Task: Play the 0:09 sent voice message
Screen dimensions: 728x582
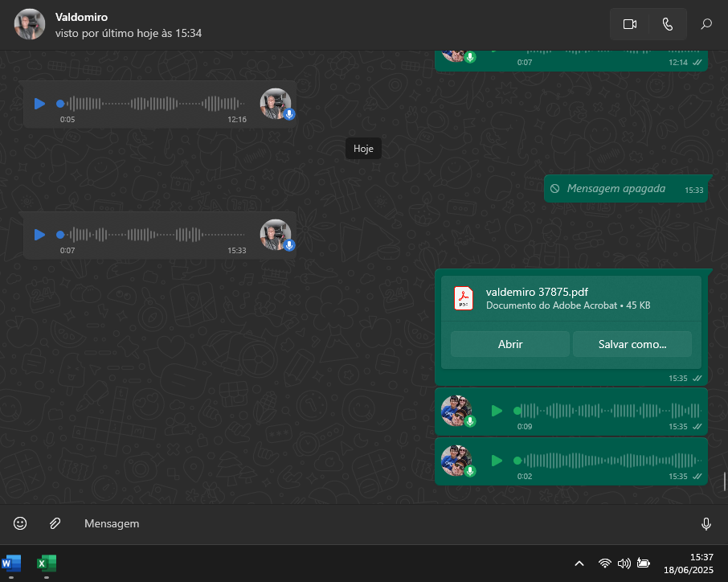Action: click(x=497, y=411)
